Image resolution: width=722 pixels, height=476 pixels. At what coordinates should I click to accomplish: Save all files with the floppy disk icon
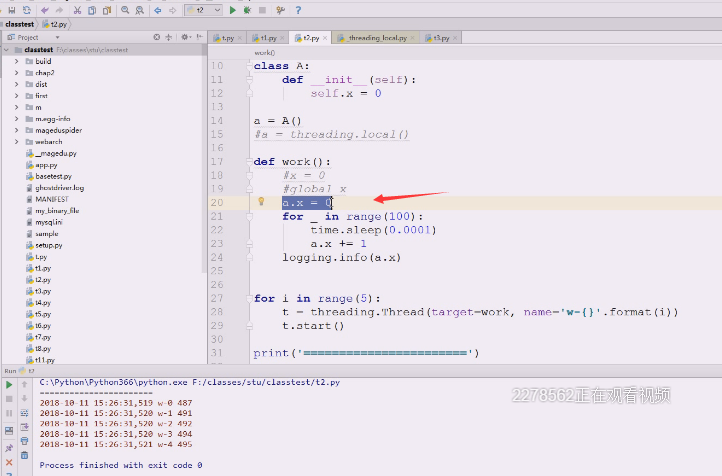point(12,10)
